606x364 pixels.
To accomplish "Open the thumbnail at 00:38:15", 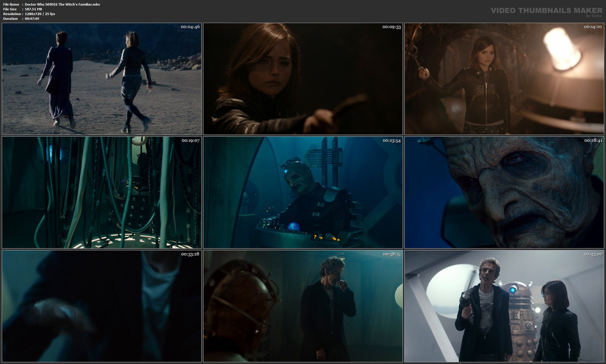I will click(303, 306).
